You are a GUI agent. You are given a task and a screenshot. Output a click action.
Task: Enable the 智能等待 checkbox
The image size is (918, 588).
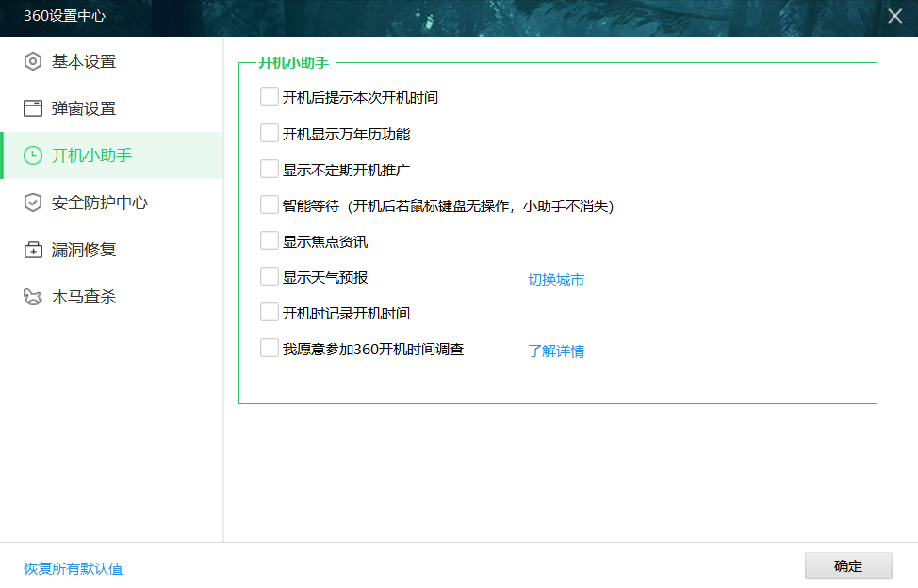point(270,204)
